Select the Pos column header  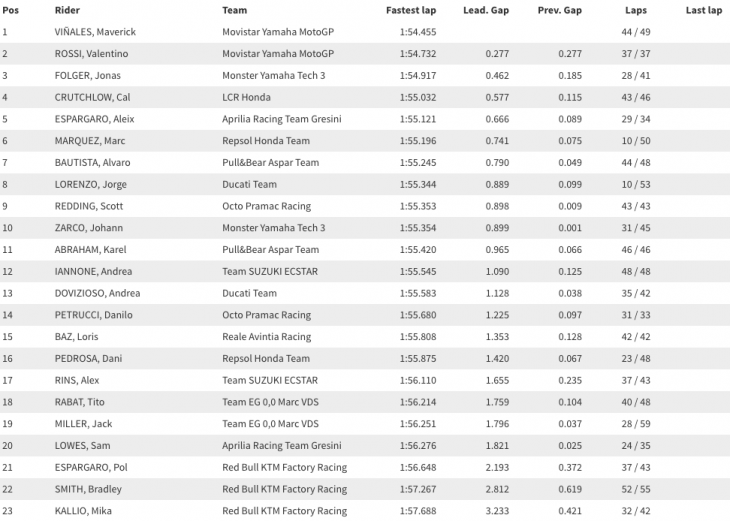point(10,11)
